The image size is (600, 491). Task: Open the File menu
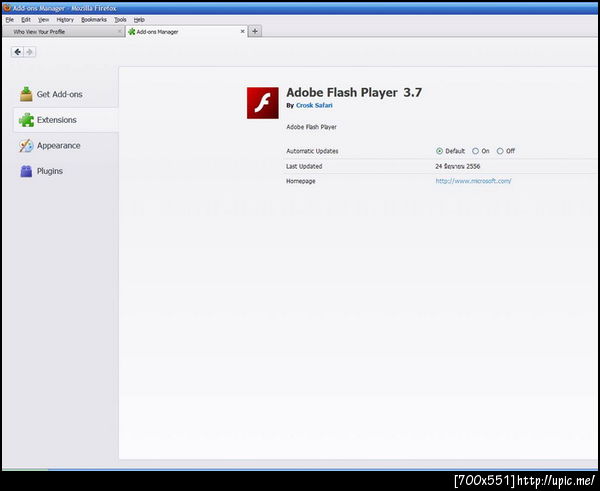click(x=10, y=20)
